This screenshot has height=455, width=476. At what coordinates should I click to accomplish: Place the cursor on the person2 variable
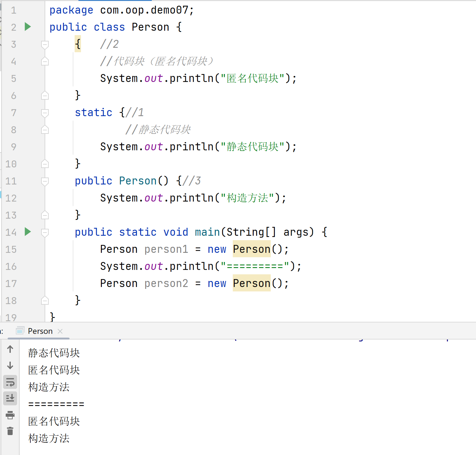pos(166,284)
